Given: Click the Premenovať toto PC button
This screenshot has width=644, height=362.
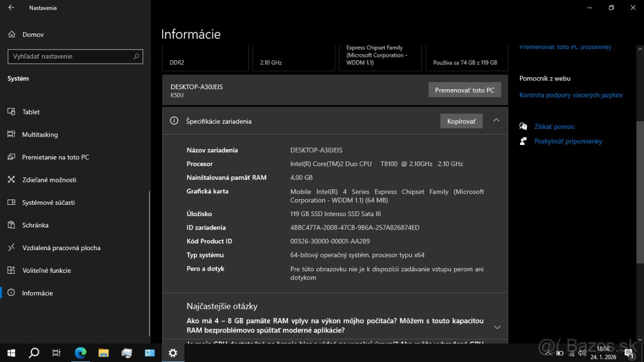Looking at the screenshot, I should tap(465, 90).
